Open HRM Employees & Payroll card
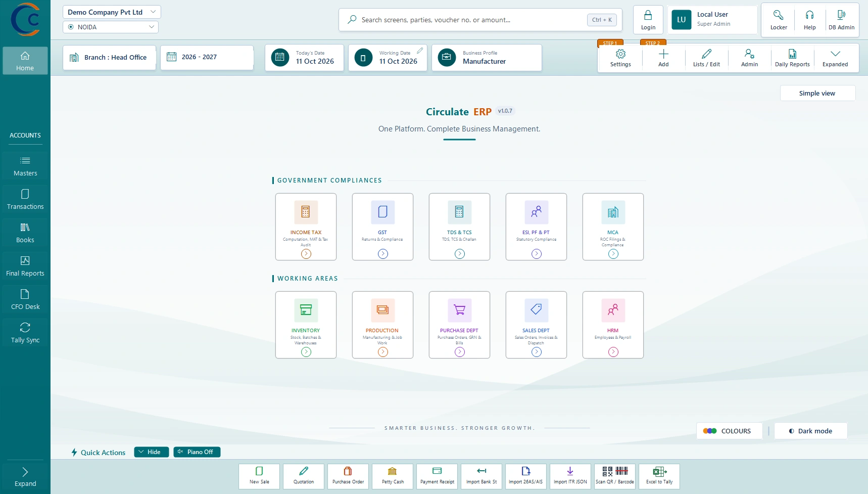Image resolution: width=868 pixels, height=494 pixels. pyautogui.click(x=613, y=325)
